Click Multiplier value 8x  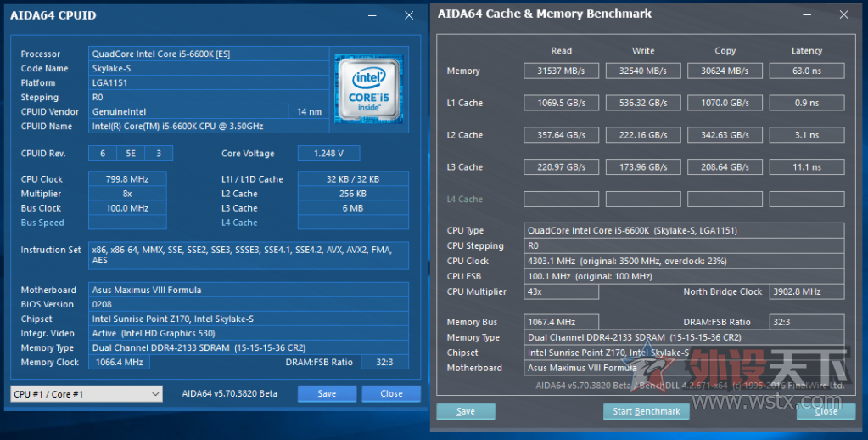click(127, 194)
